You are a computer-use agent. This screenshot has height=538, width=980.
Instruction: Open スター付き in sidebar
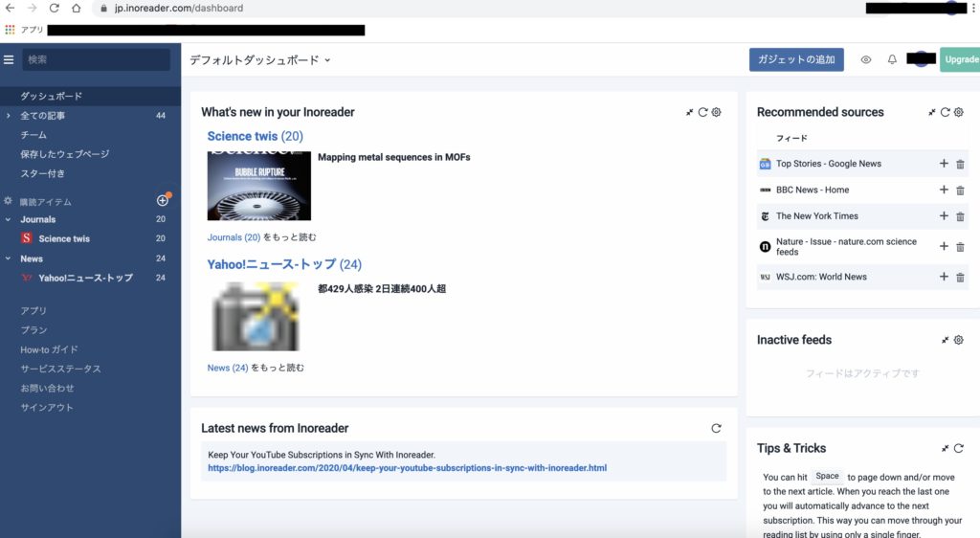(x=42, y=173)
